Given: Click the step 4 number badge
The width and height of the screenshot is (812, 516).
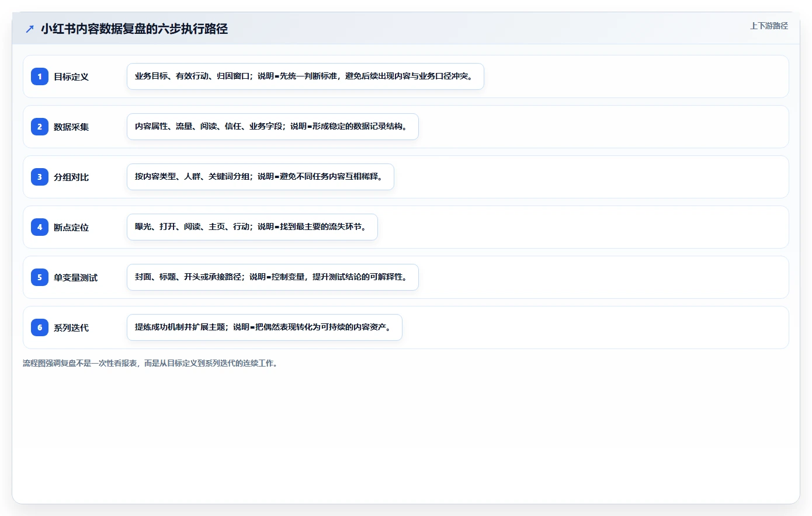Looking at the screenshot, I should pyautogui.click(x=40, y=227).
